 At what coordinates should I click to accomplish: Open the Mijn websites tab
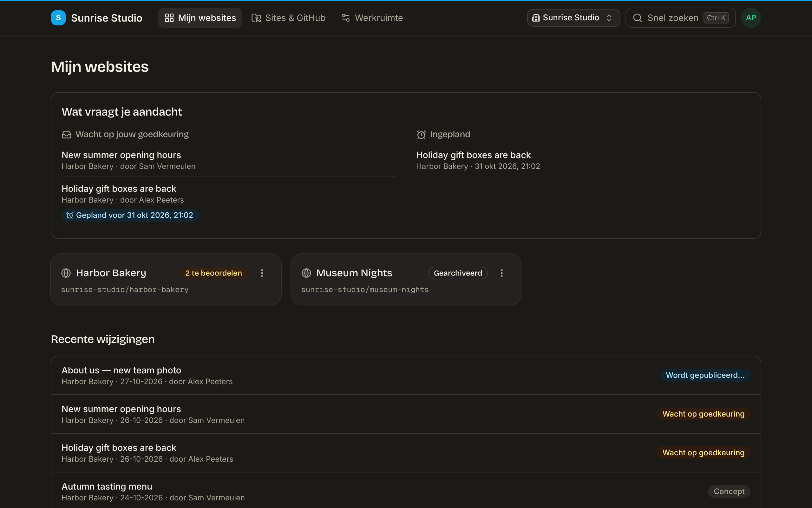coord(200,18)
